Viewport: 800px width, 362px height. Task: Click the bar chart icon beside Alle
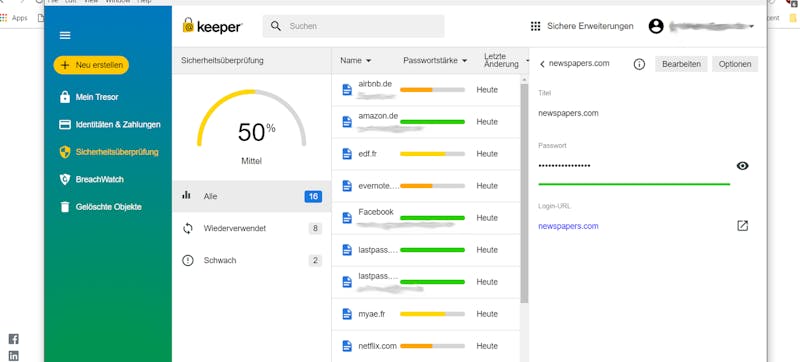click(186, 195)
